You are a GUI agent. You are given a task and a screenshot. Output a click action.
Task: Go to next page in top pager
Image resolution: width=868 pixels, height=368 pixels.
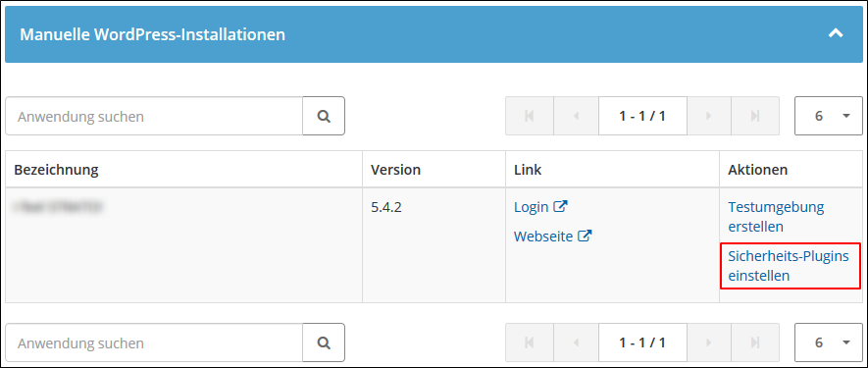[x=709, y=116]
